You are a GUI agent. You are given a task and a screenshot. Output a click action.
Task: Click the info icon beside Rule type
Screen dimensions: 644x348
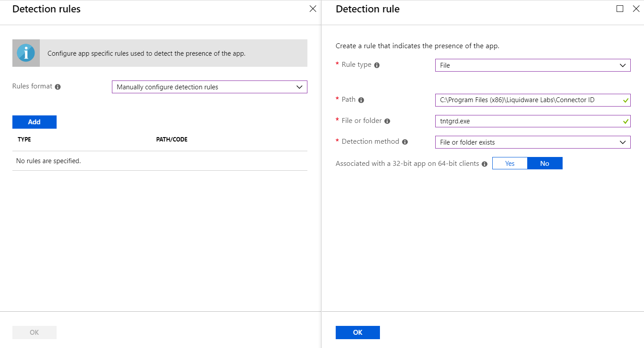pyautogui.click(x=377, y=65)
